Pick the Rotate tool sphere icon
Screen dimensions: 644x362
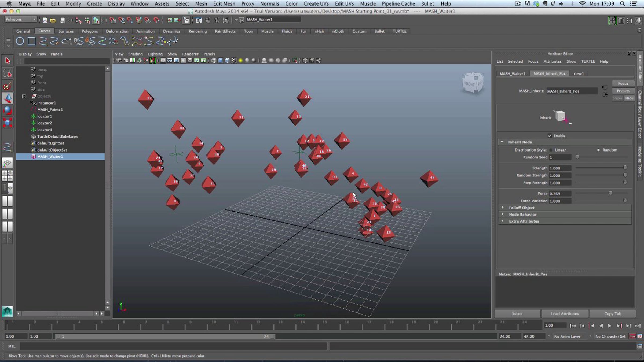pyautogui.click(x=8, y=110)
